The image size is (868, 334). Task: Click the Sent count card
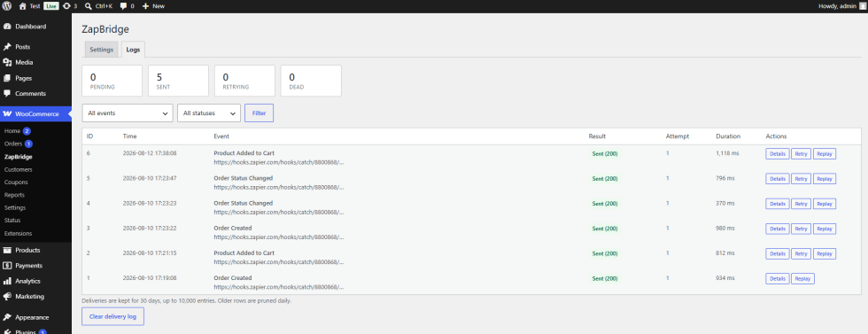point(178,81)
